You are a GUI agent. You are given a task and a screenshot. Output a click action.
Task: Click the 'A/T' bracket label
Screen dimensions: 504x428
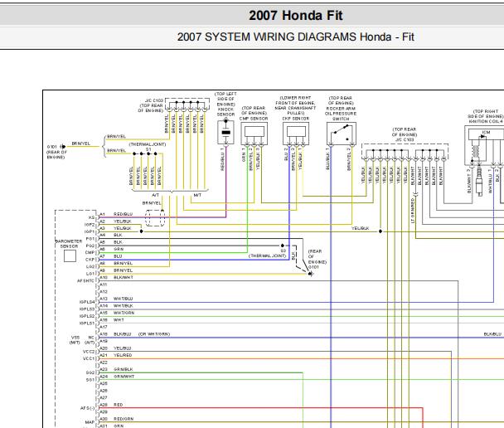coord(156,195)
